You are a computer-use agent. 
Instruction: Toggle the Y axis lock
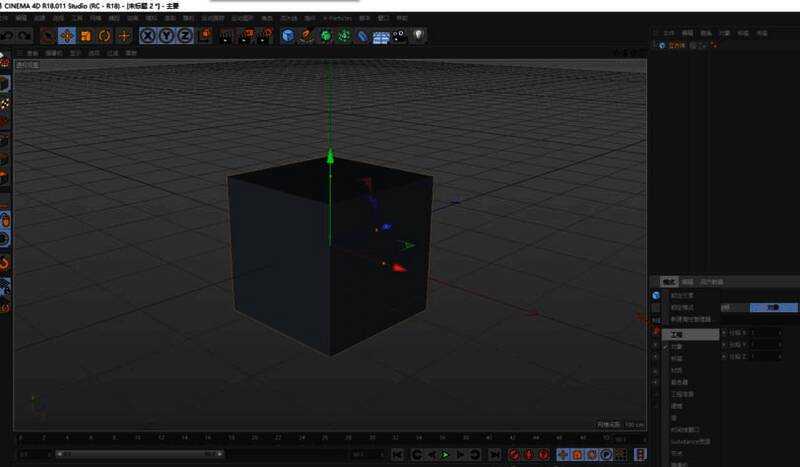pyautogui.click(x=166, y=36)
